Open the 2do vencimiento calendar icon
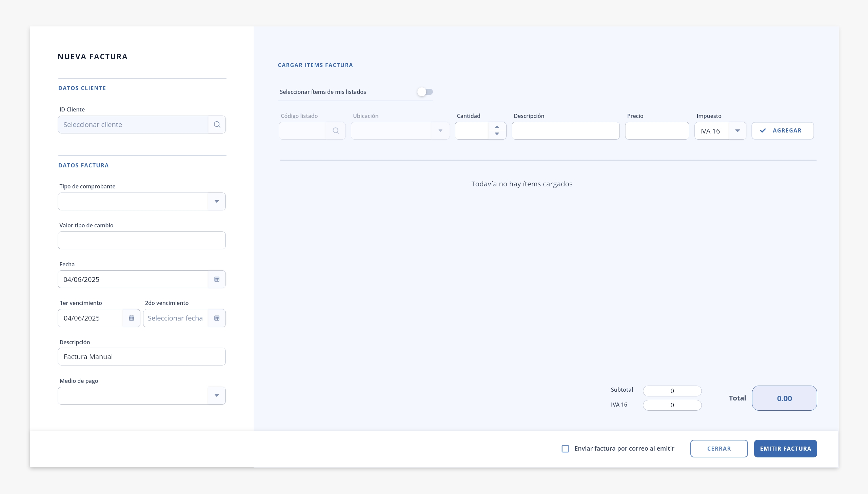The height and width of the screenshot is (494, 868). pyautogui.click(x=217, y=318)
